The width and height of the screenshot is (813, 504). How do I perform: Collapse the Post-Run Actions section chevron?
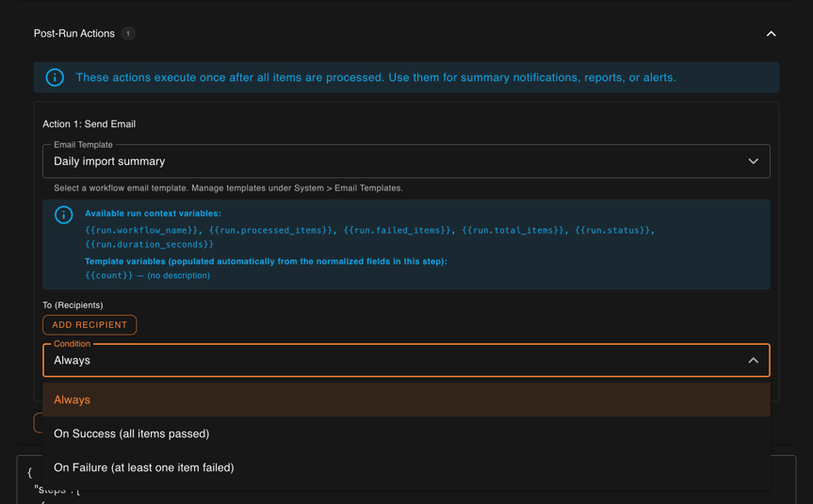click(771, 34)
